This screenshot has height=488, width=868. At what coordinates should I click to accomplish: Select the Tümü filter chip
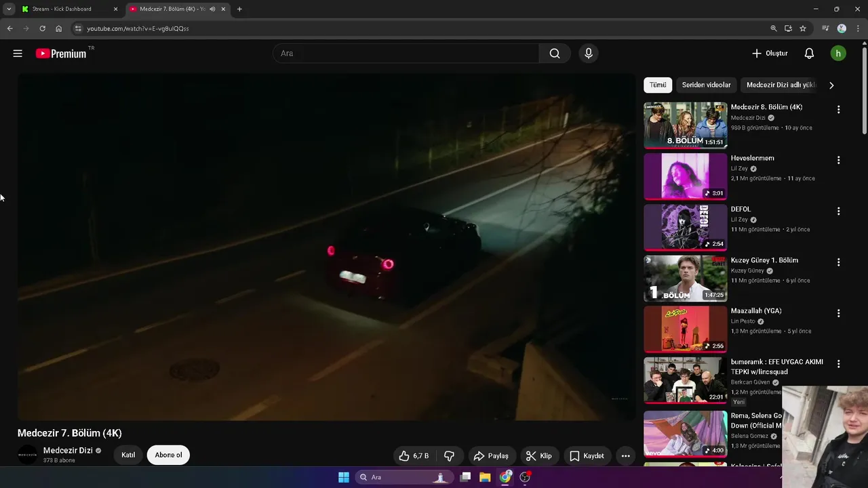click(658, 85)
